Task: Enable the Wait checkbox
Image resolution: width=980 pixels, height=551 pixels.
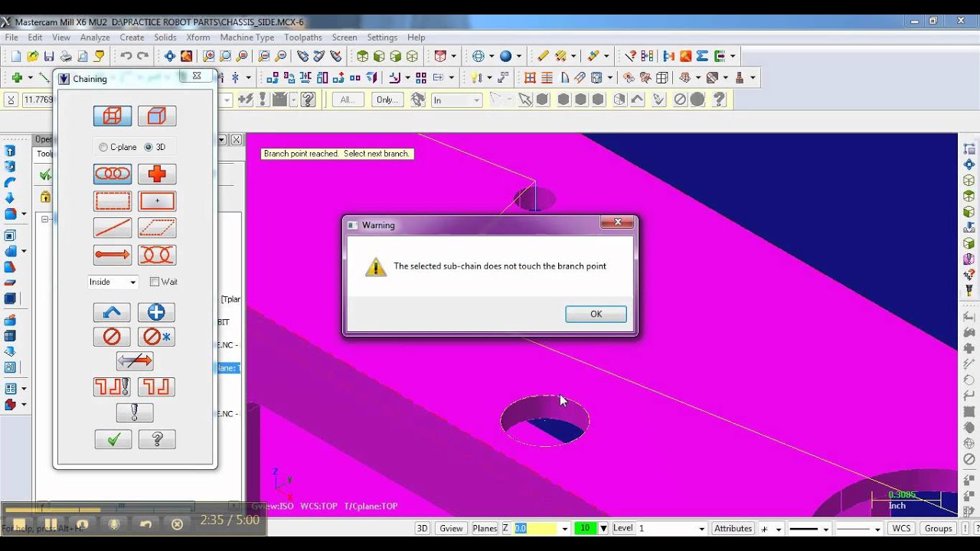Action: tap(155, 282)
